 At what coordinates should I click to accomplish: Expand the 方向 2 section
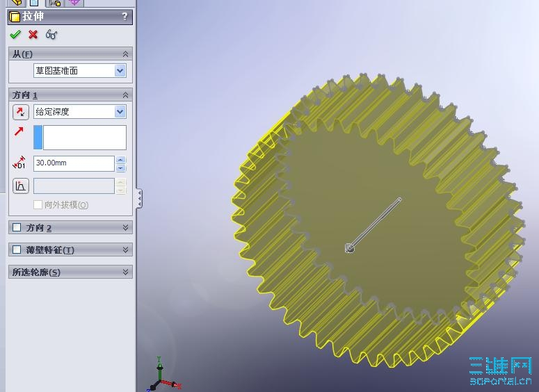tap(125, 227)
